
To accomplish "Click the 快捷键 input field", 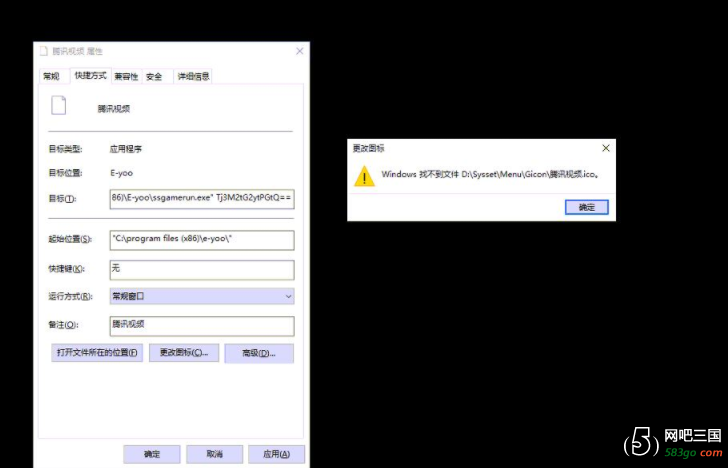I will [202, 269].
